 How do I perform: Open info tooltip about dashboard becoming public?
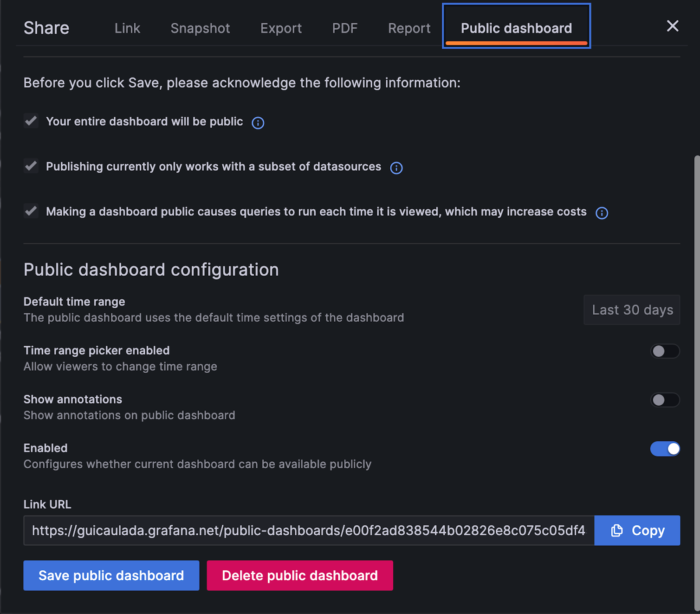click(258, 123)
